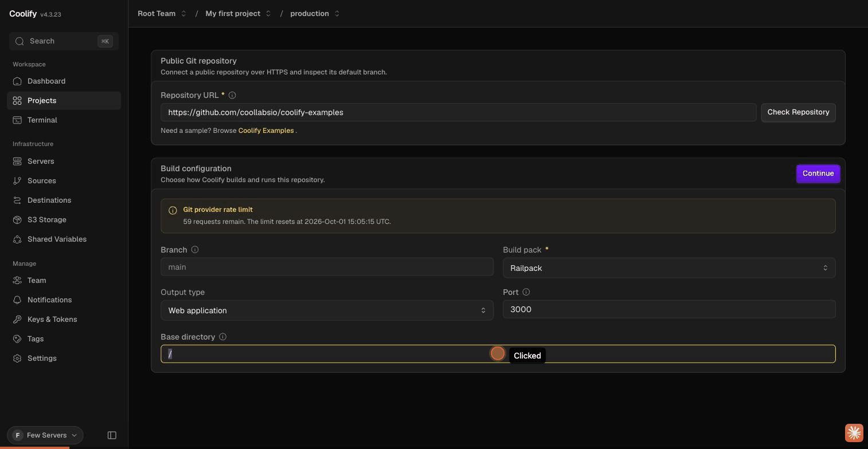Click the Destinations icon in sidebar
Image resolution: width=868 pixels, height=449 pixels.
tap(18, 200)
